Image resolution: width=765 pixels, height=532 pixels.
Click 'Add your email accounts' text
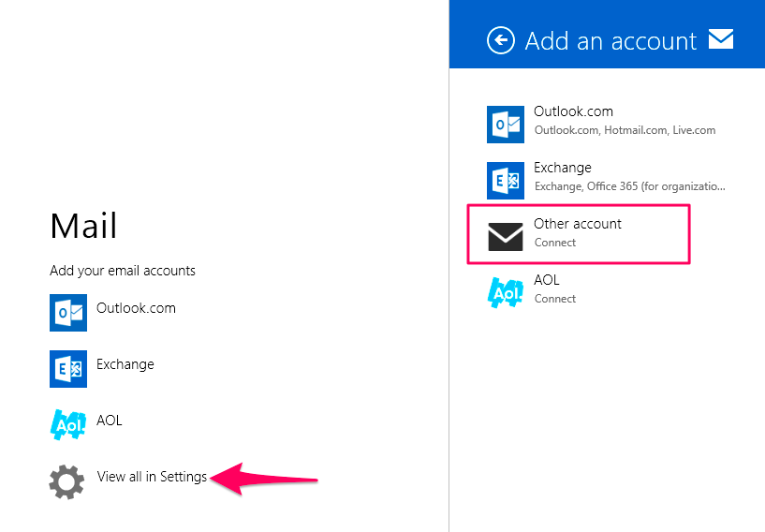tap(123, 271)
